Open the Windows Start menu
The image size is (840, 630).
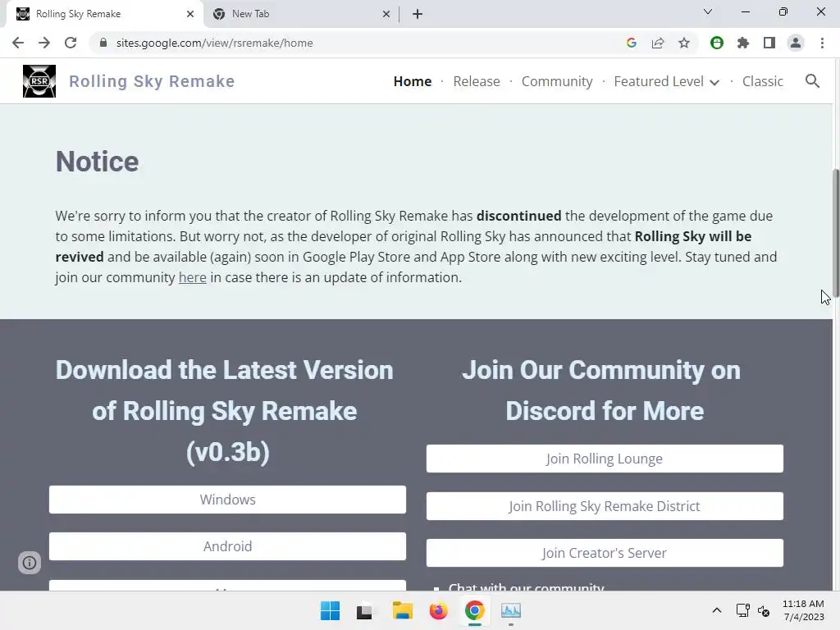pos(330,610)
